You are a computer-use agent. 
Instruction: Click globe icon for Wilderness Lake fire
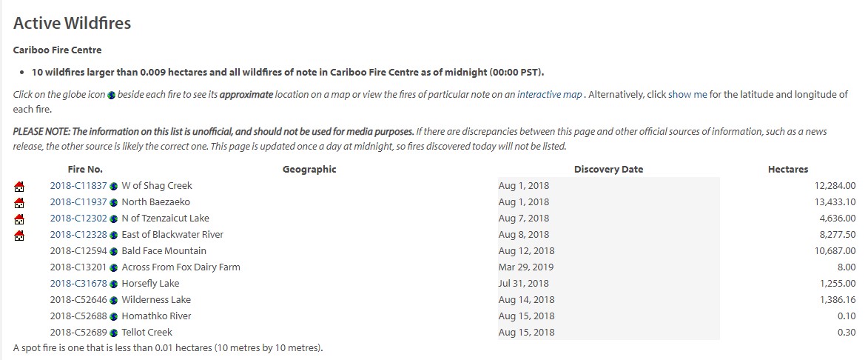point(113,300)
